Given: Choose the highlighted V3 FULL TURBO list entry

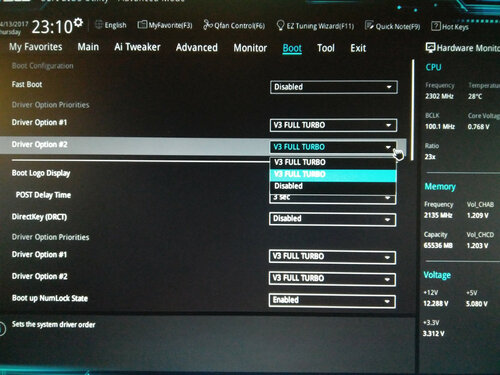Looking at the screenshot, I should (x=333, y=174).
